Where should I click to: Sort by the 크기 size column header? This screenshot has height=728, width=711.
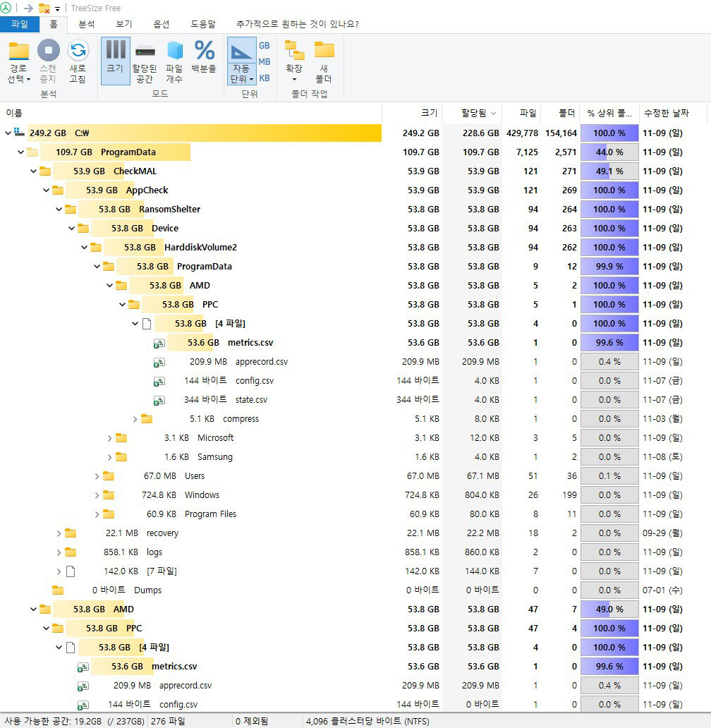(x=412, y=113)
